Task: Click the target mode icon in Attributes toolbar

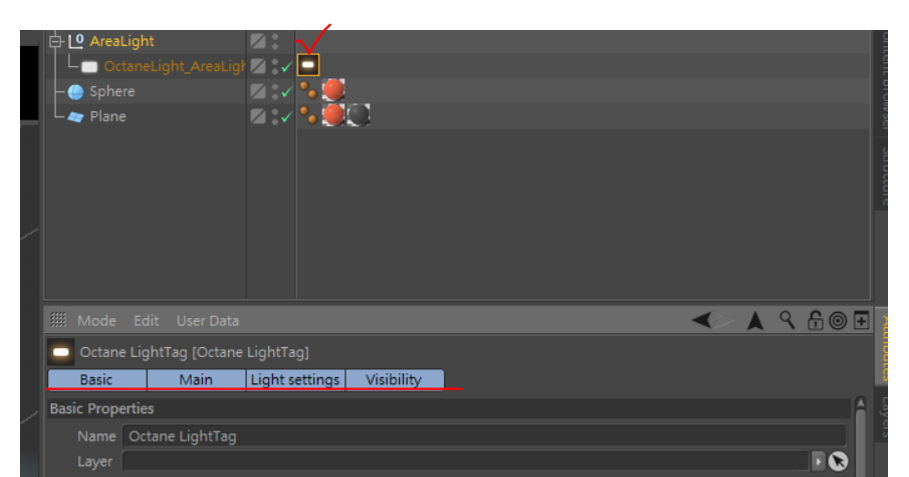Action: coord(838,321)
